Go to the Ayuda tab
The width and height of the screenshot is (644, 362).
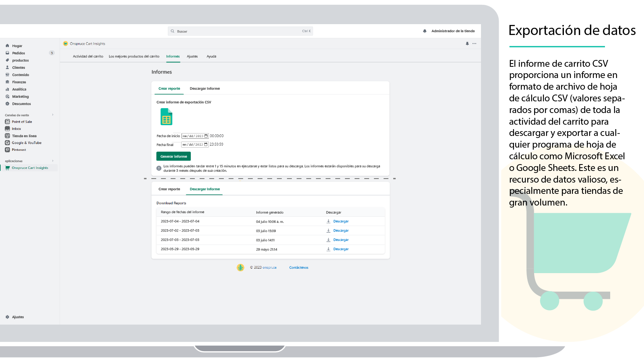point(211,56)
